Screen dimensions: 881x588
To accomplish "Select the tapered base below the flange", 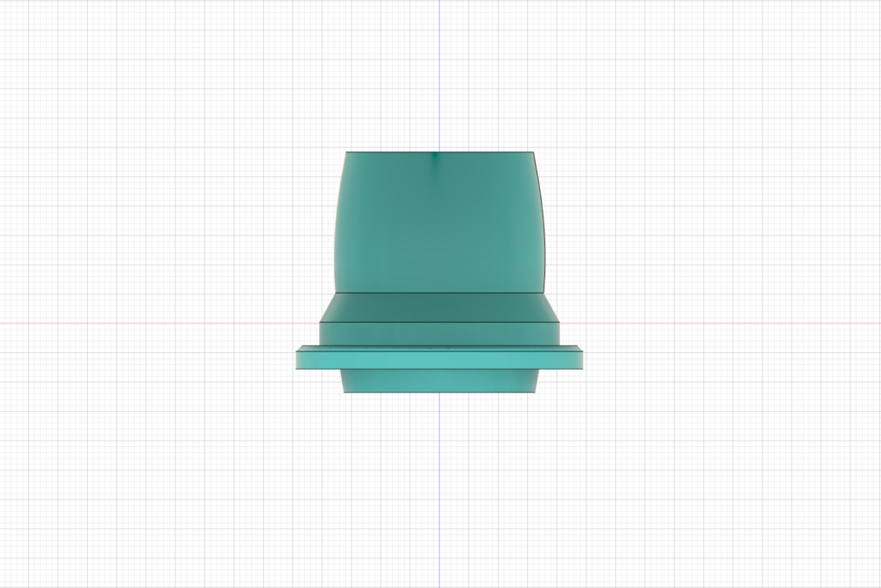I will (439, 380).
